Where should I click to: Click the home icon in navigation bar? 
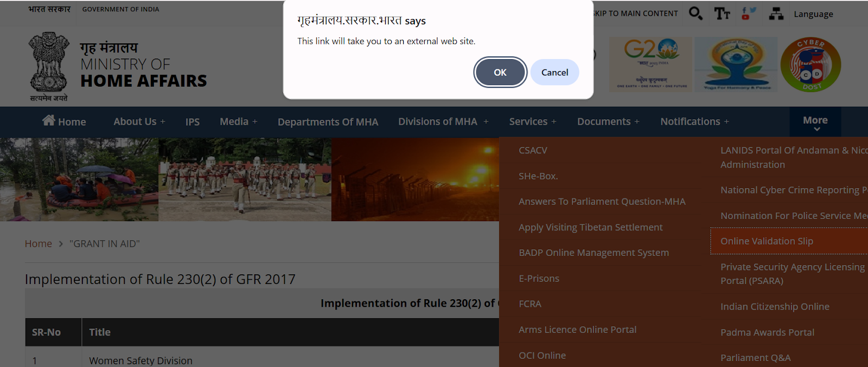click(x=49, y=120)
